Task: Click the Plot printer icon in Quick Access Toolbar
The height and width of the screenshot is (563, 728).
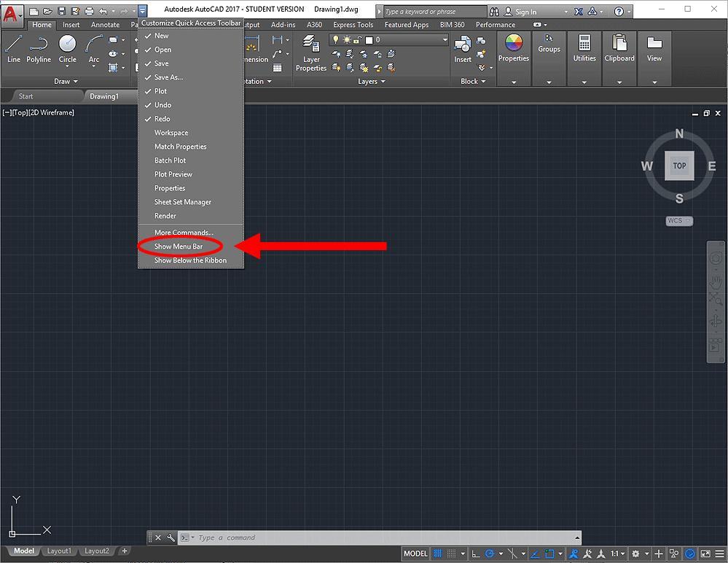Action: (89, 11)
